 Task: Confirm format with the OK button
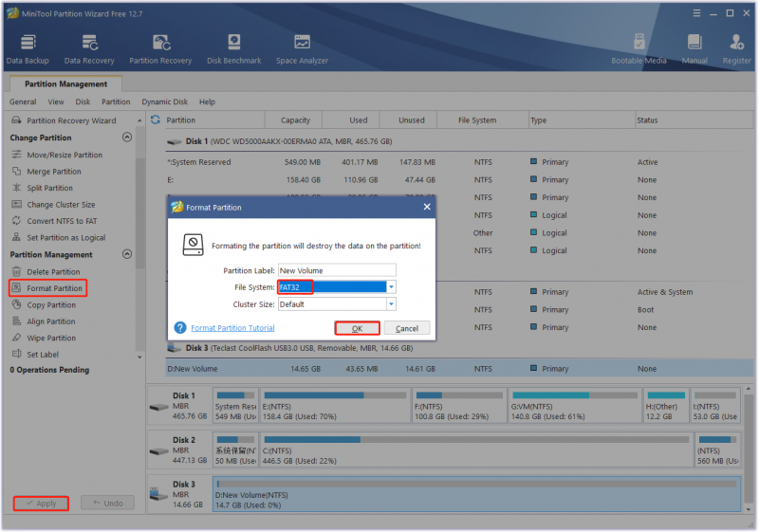tap(358, 328)
